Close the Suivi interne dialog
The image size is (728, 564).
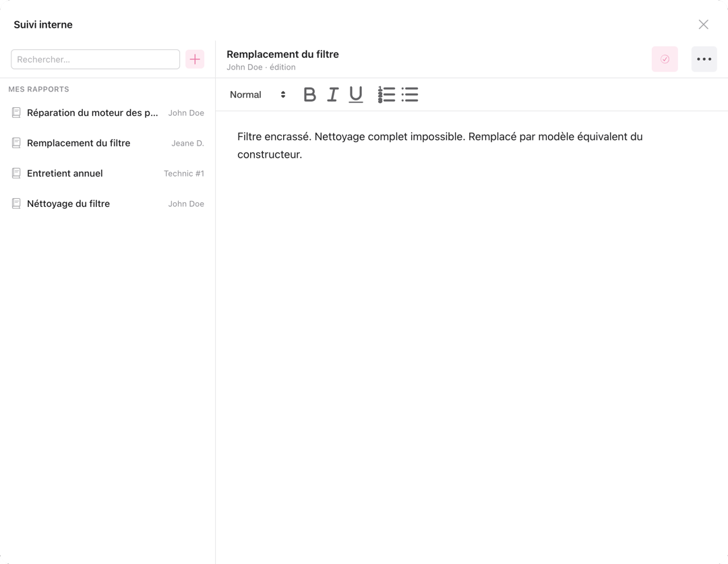703,25
